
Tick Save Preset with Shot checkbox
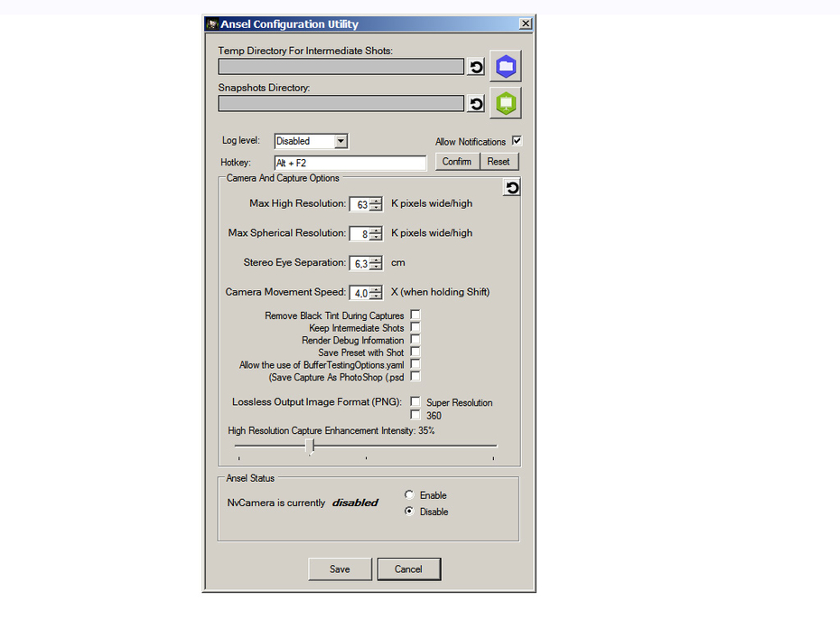pyautogui.click(x=415, y=352)
